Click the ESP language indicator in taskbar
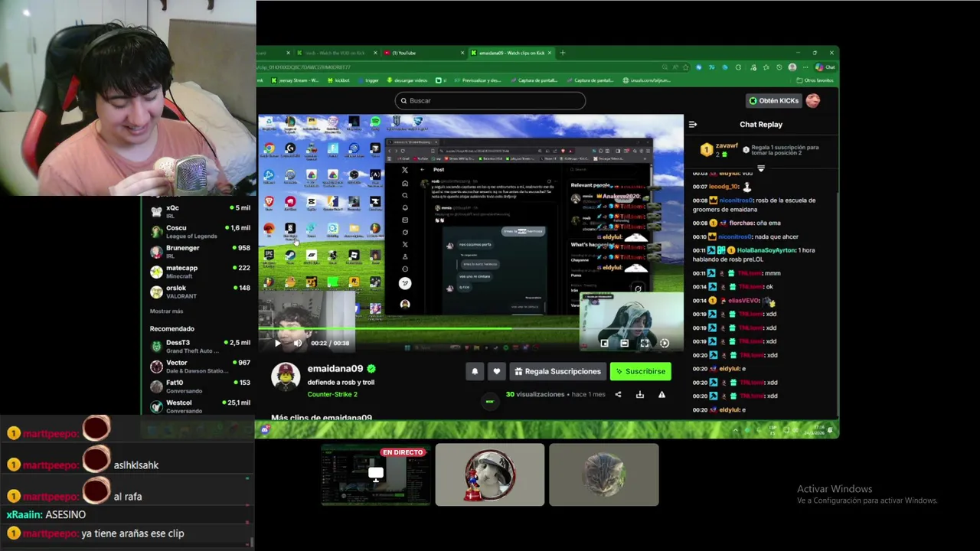This screenshot has height=551, width=980. (773, 429)
